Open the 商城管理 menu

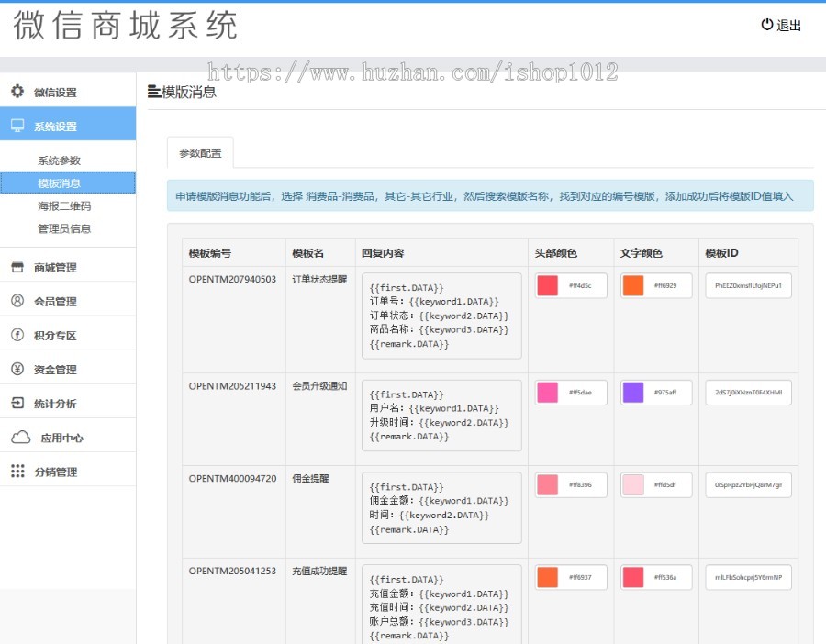(x=68, y=267)
